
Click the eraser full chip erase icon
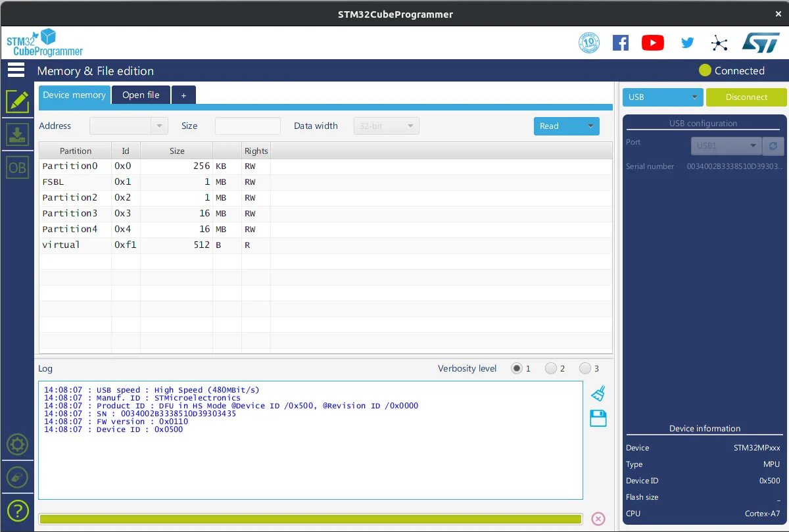(x=17, y=477)
